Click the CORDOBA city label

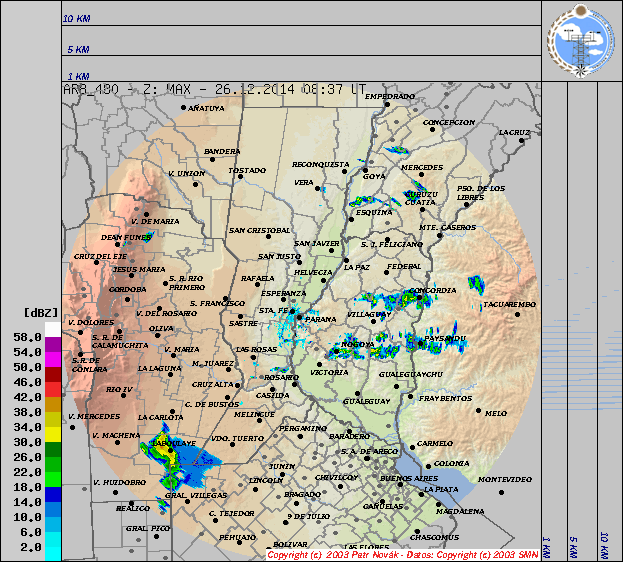128,290
